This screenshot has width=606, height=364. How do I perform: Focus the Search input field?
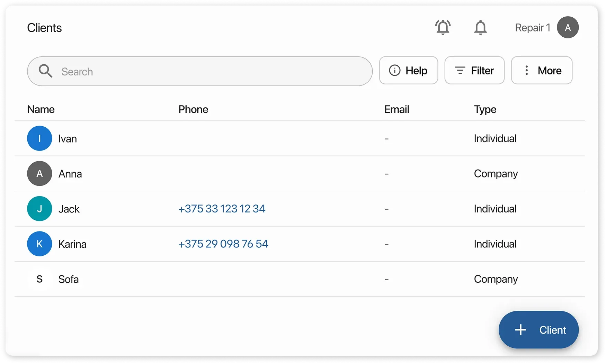(208, 71)
